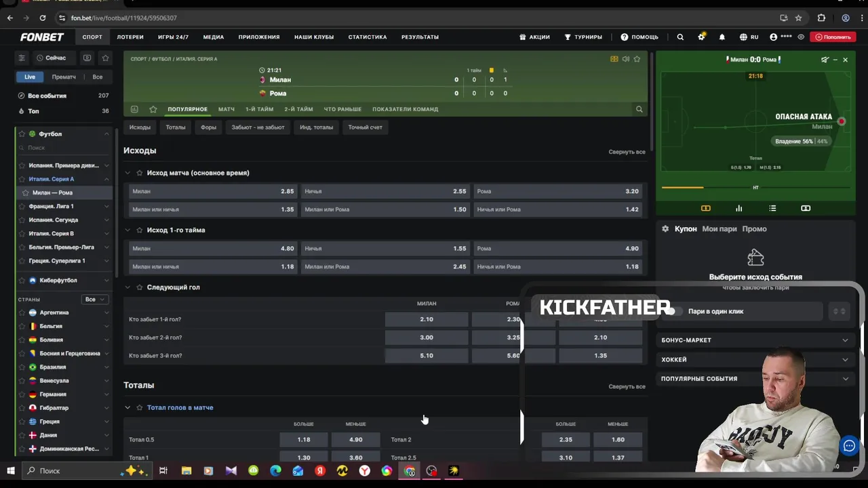
Task: Expand the БОНУС-МАРКЕТ panel
Action: click(755, 340)
